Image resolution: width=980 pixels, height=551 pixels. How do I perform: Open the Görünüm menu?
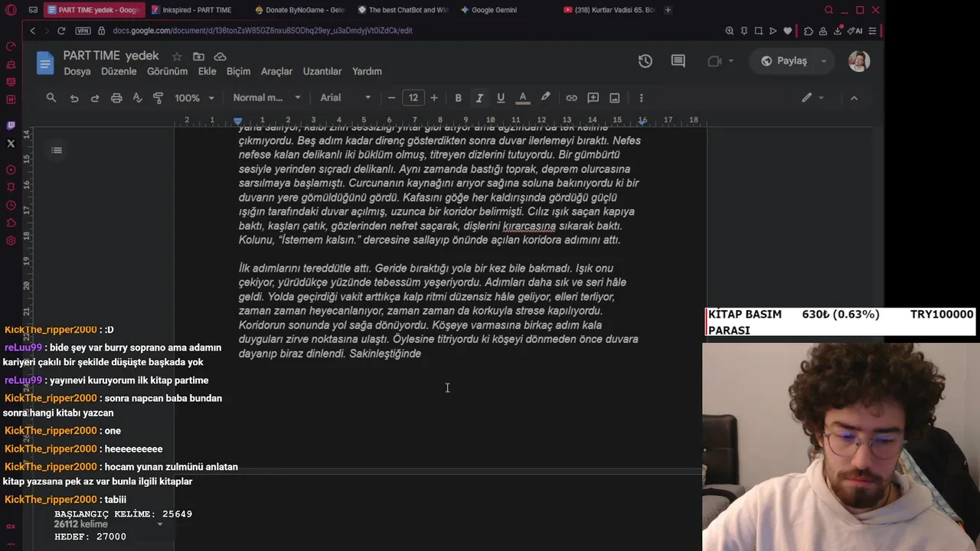[x=167, y=71]
